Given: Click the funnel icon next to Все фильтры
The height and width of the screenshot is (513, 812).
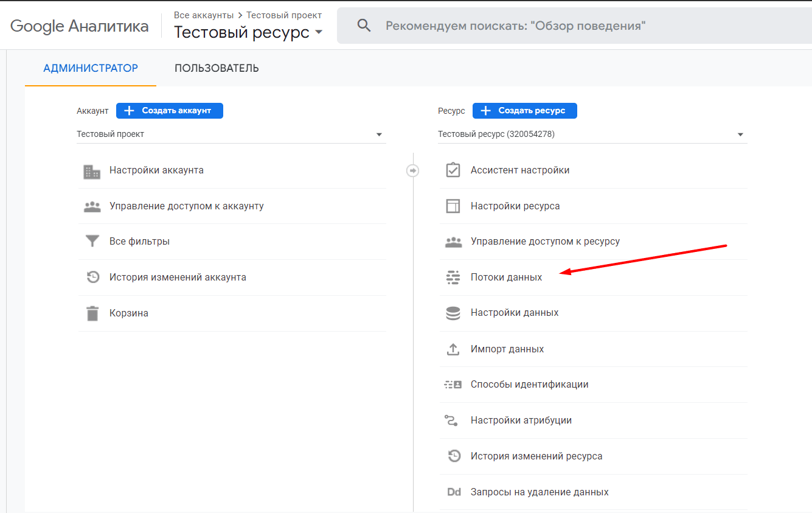Looking at the screenshot, I should click(92, 242).
